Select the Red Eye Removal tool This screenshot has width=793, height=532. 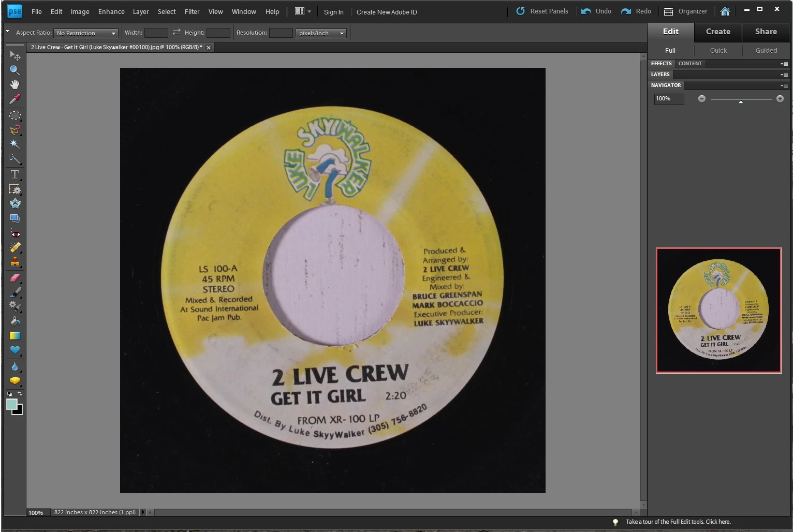14,233
